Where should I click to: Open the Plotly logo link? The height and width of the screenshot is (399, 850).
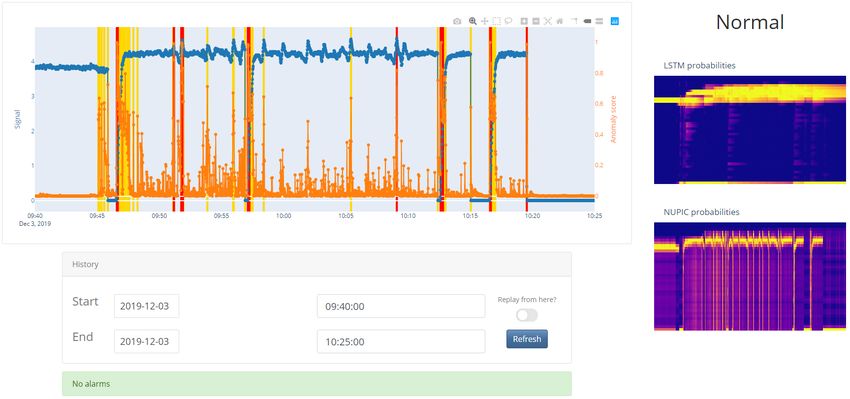pyautogui.click(x=615, y=21)
